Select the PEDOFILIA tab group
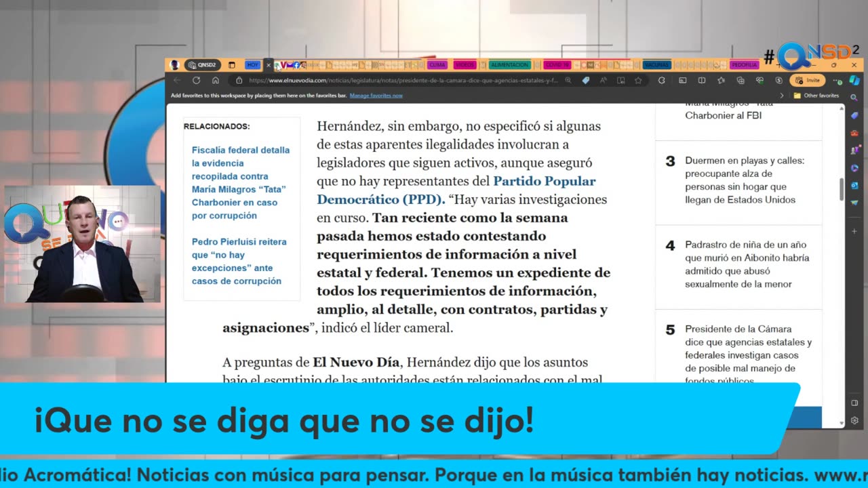868x488 pixels. [744, 65]
